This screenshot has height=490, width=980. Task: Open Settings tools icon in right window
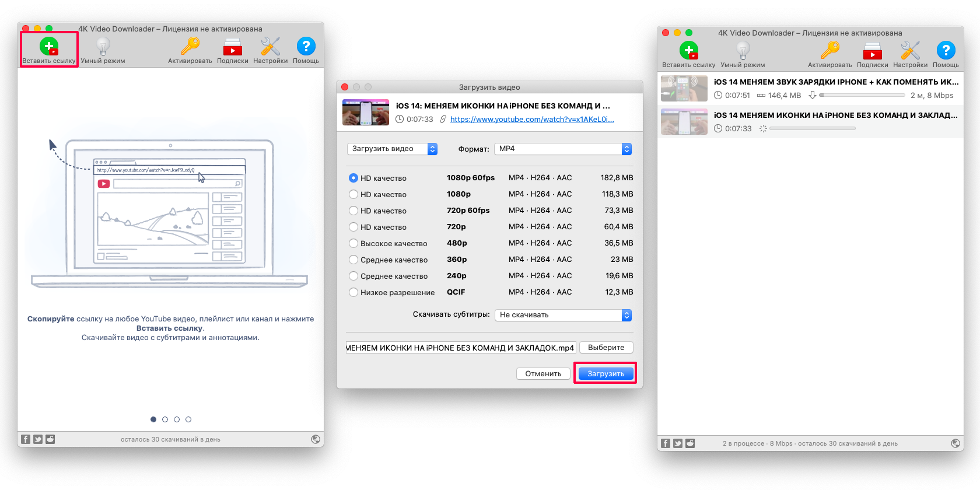point(911,50)
